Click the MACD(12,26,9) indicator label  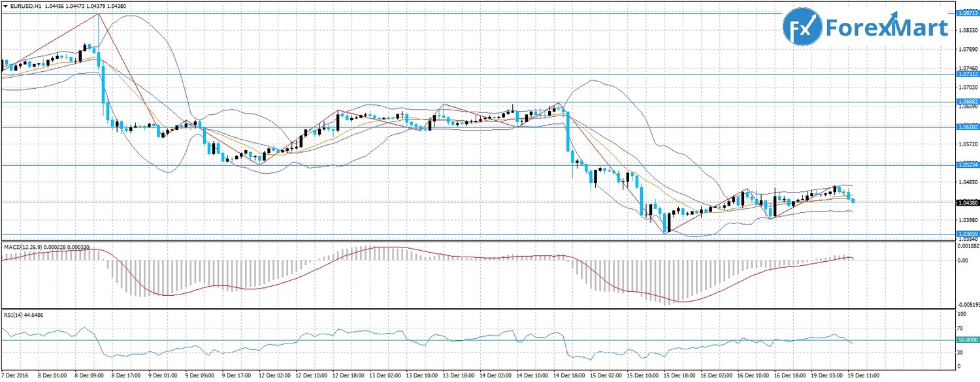[x=24, y=247]
